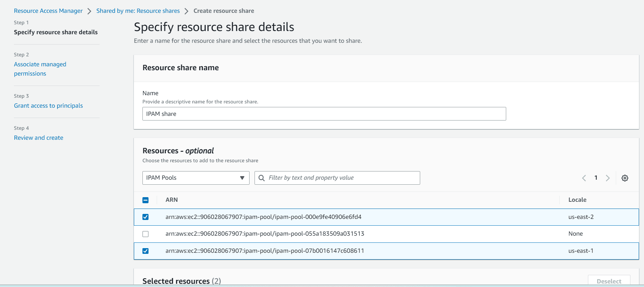Go to previous page of resources

(x=584, y=178)
